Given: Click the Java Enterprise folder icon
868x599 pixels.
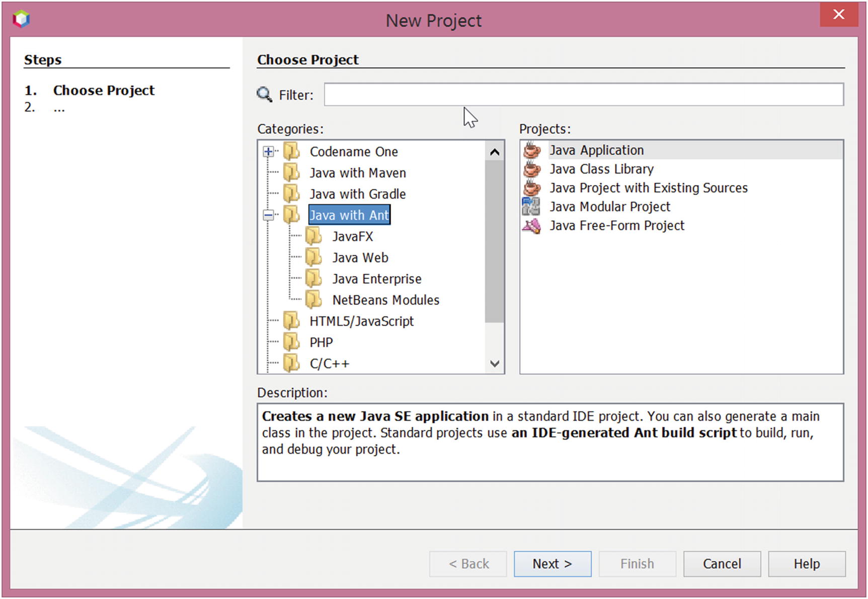Looking at the screenshot, I should 314,278.
